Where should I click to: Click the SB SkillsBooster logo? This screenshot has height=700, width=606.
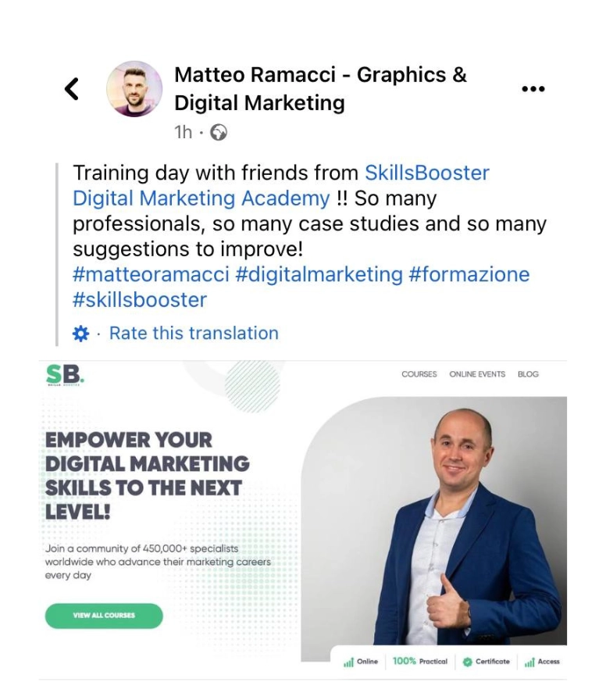[x=65, y=375]
